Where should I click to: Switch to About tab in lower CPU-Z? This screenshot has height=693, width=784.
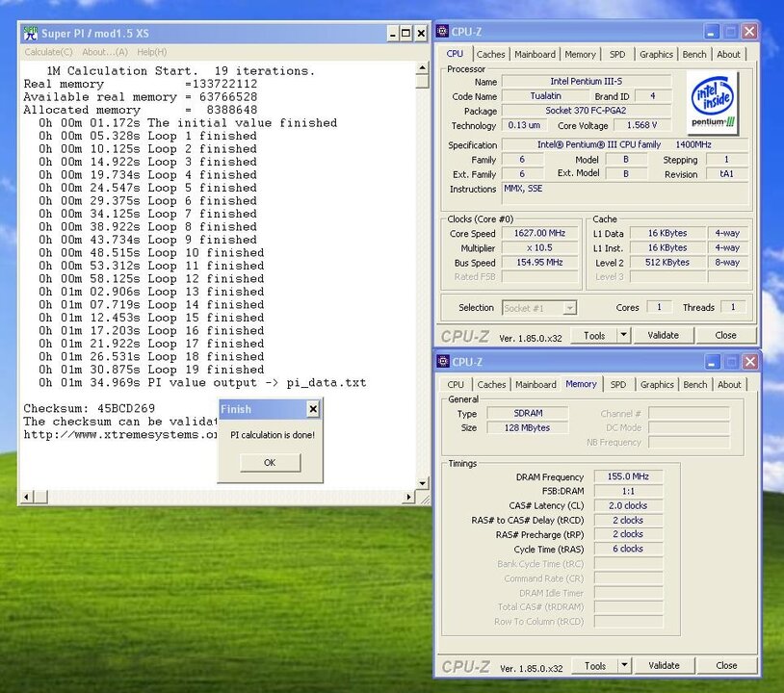pyautogui.click(x=729, y=385)
